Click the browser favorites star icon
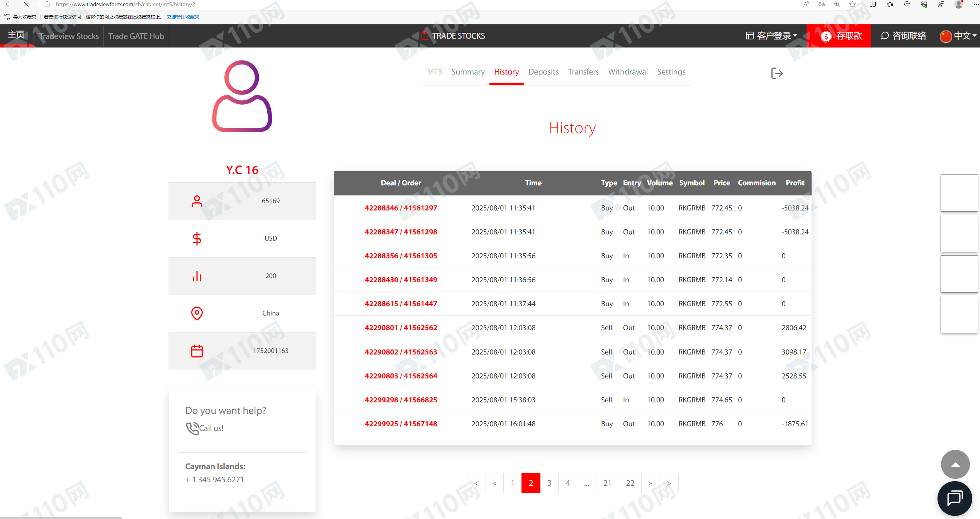 click(853, 4)
